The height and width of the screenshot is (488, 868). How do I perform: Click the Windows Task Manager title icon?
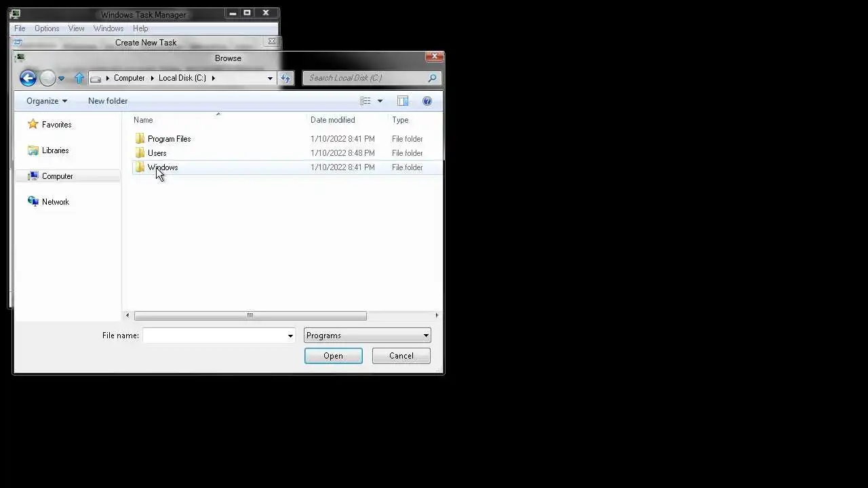(15, 14)
